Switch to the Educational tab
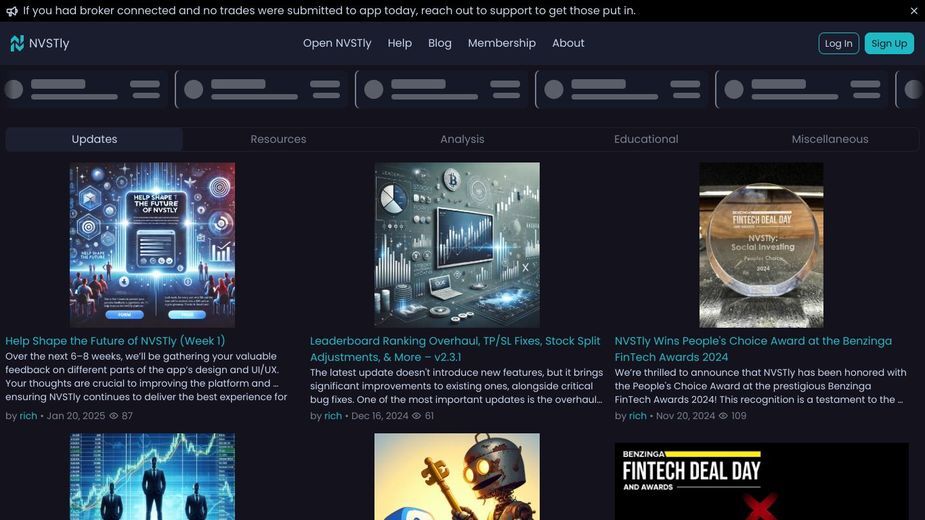The image size is (925, 520). [646, 139]
